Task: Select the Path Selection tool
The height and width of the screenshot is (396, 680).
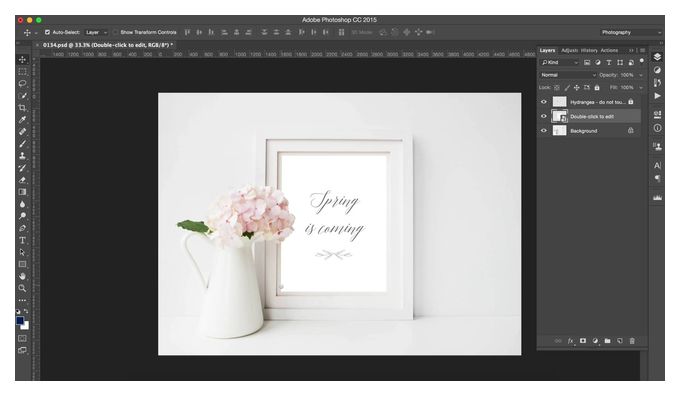Action: click(23, 252)
